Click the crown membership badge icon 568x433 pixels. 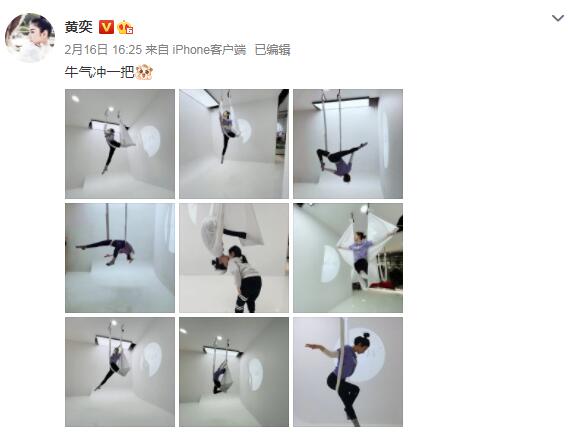[125, 28]
